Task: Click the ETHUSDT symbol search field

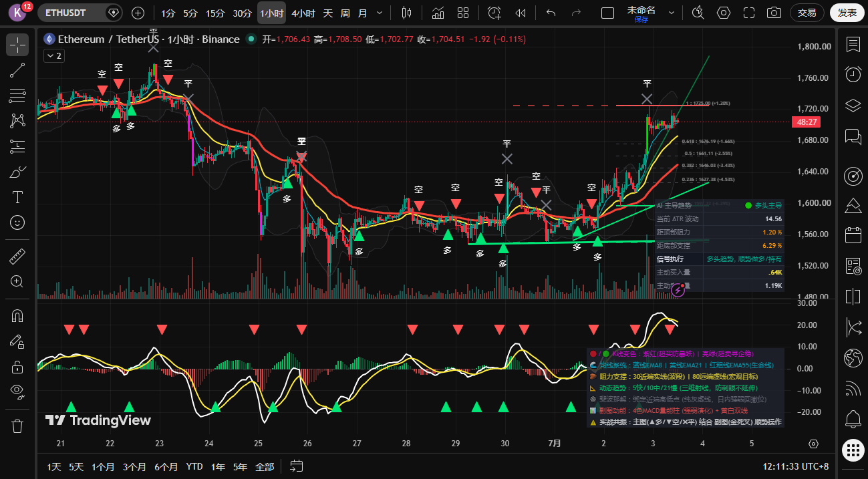Action: (x=72, y=13)
